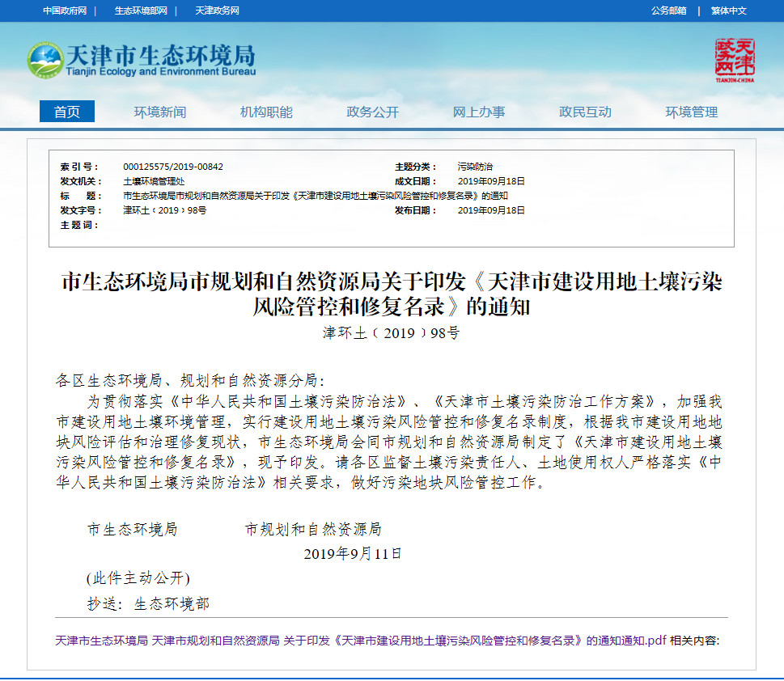The width and height of the screenshot is (784, 681).
Task: Select 发文字号 value 津环土〔2019〕98号 in metadata
Action: point(164,210)
